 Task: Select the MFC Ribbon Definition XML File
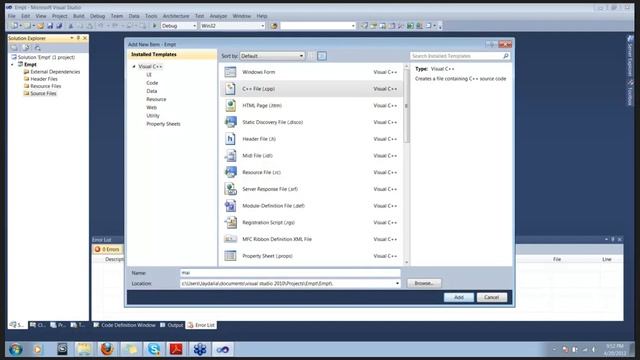click(x=311, y=239)
